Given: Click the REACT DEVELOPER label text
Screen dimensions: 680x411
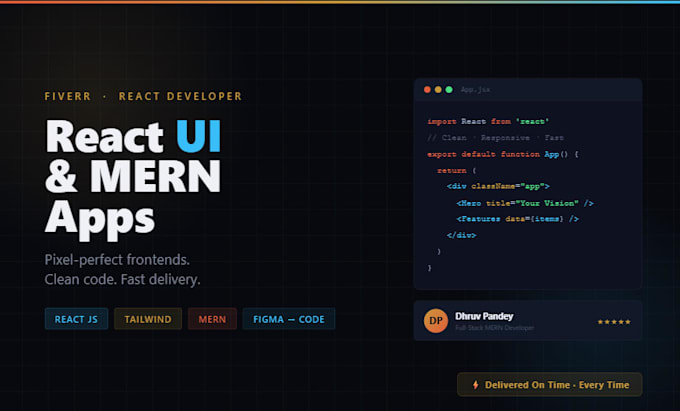Looking at the screenshot, I should [180, 96].
